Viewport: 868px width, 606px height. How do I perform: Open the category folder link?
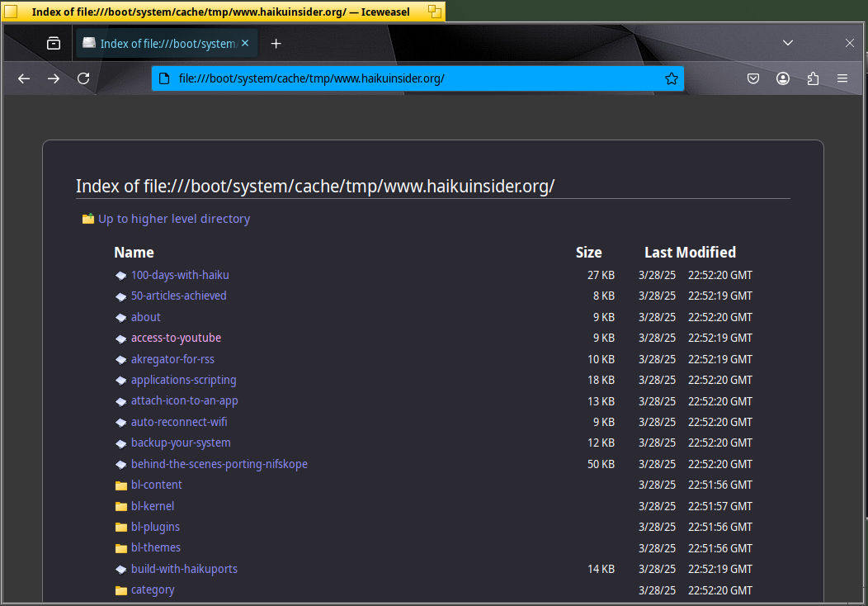tap(153, 590)
